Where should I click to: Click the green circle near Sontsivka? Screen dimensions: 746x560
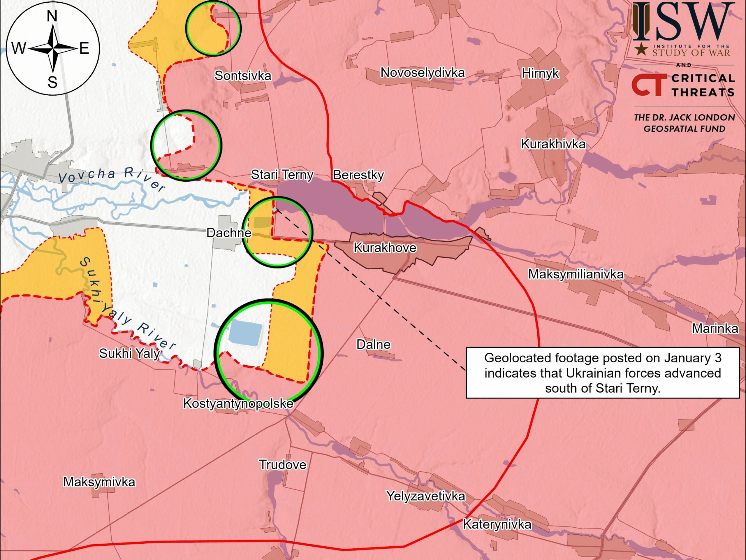214,28
